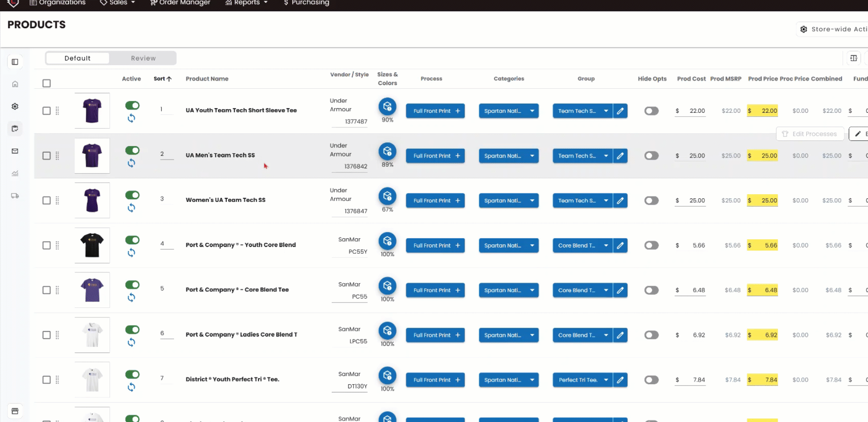Check the select-all products checkbox in header
This screenshot has width=868, height=422.
click(x=46, y=83)
